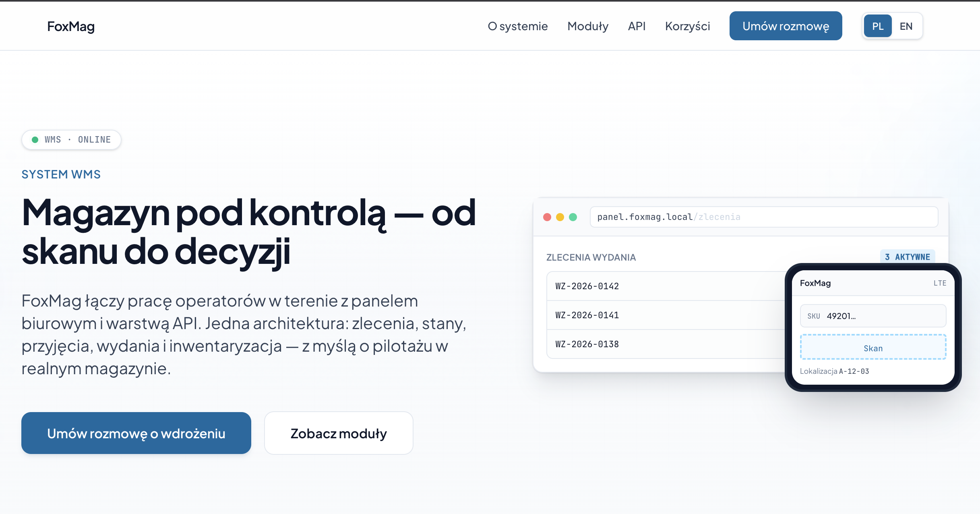
Task: Click the SYSTEM WMS label
Action: click(61, 174)
